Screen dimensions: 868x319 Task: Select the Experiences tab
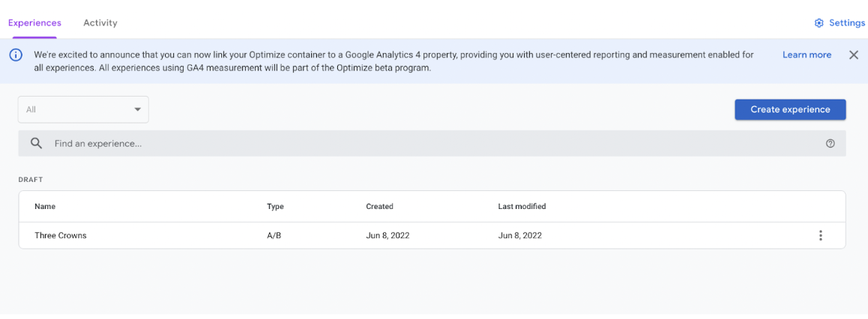pyautogui.click(x=35, y=22)
